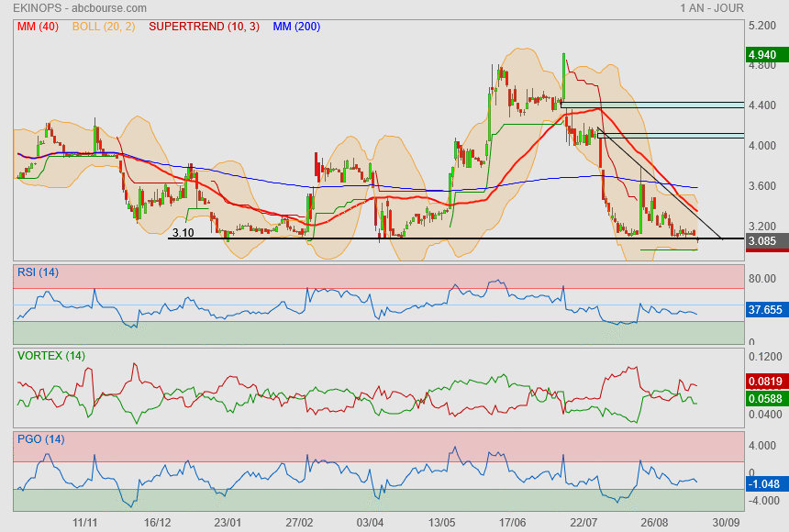The image size is (789, 532).
Task: Click the red 0.0819 Vortex value tag
Action: pyautogui.click(x=765, y=381)
